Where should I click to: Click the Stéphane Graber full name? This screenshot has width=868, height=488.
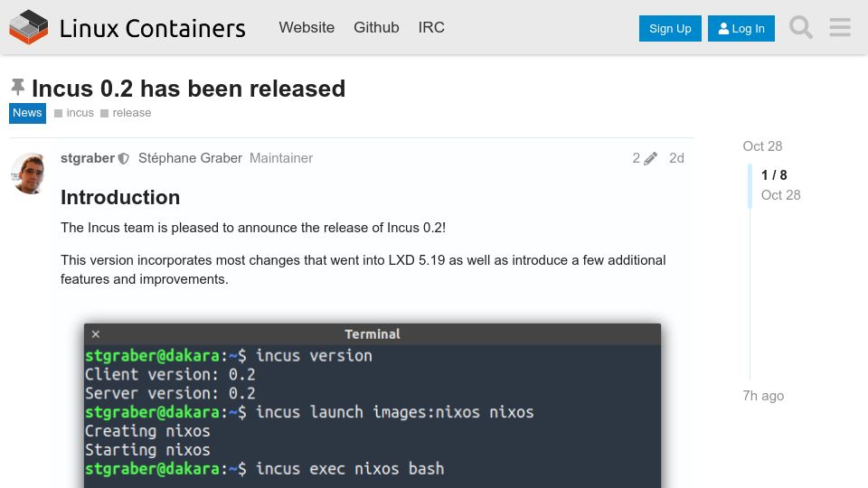click(x=190, y=158)
